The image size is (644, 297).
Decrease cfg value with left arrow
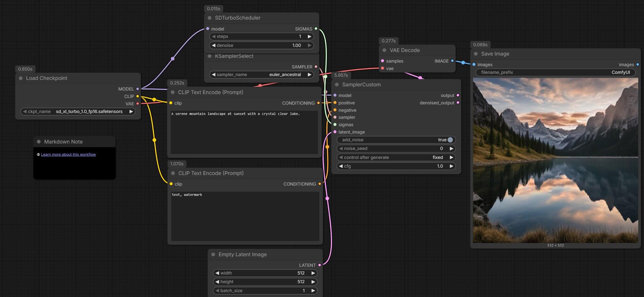[x=341, y=166]
